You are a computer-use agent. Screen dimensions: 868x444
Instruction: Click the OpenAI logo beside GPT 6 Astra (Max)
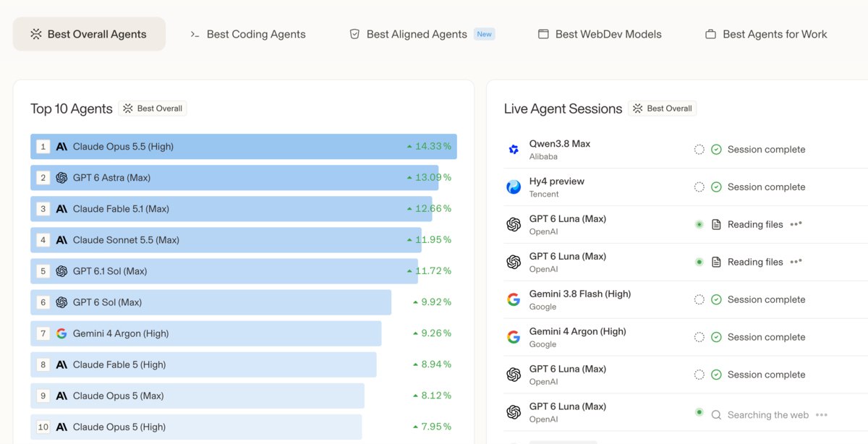(x=61, y=178)
